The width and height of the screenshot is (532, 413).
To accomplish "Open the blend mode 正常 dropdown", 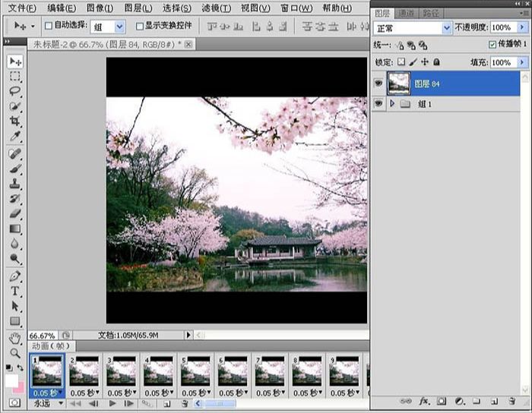I will pos(447,28).
